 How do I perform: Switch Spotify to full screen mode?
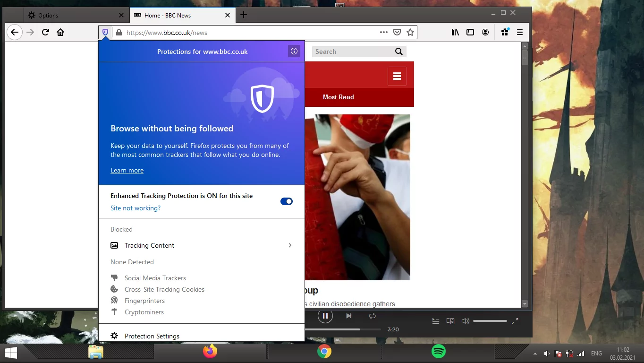pos(515,321)
